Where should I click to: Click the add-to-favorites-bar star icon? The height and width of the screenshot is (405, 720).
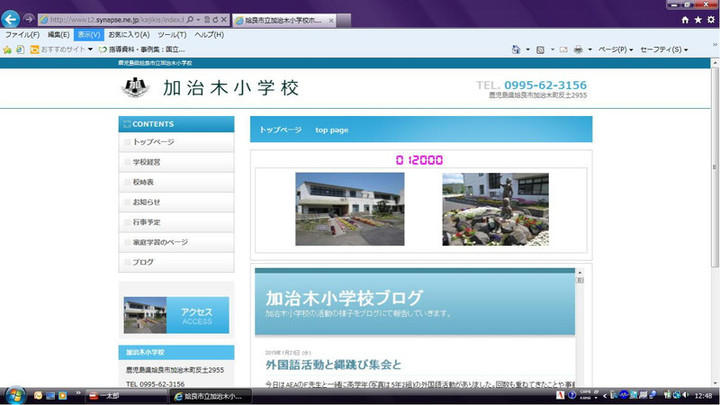point(8,49)
